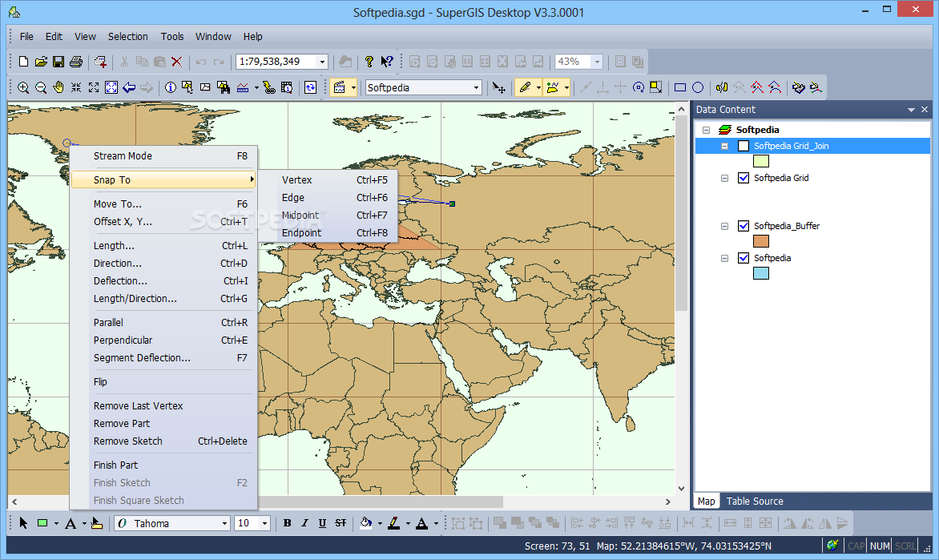Print the map using the printer icon
The height and width of the screenshot is (560, 939).
click(76, 62)
